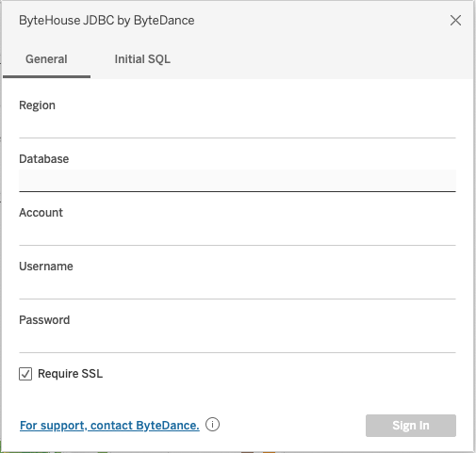This screenshot has height=453, width=476.
Task: Click the Require SSL label text
Action: click(70, 374)
